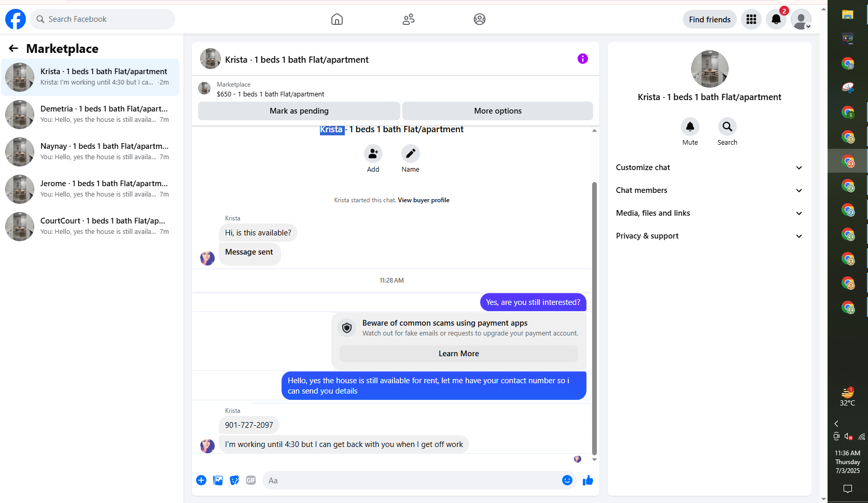This screenshot has width=868, height=503.
Task: Open the weather widget showing 32°C
Action: [x=848, y=397]
